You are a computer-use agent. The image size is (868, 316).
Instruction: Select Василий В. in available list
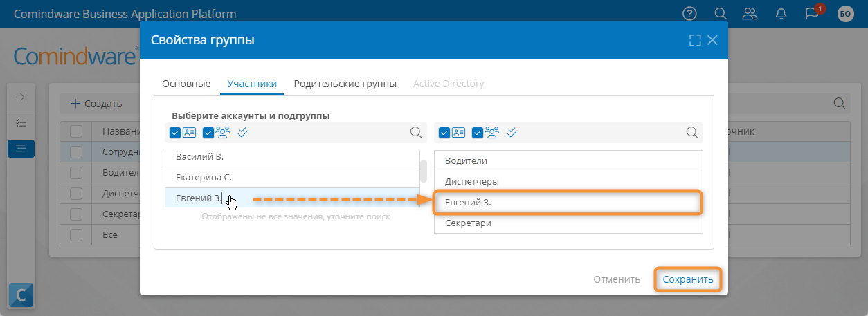coord(292,156)
